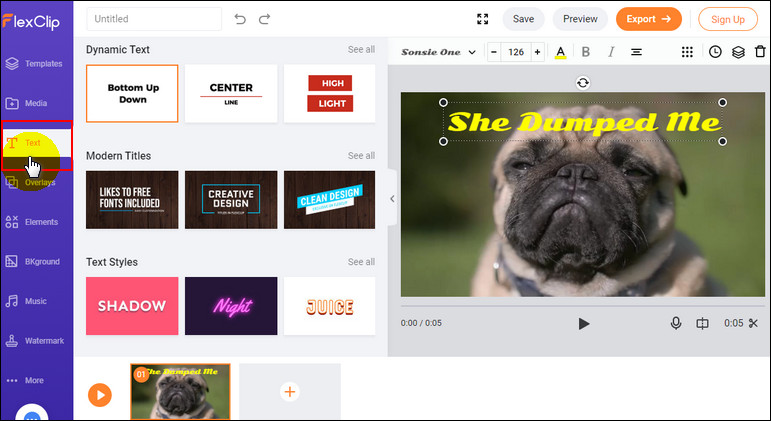The height and width of the screenshot is (421, 771).
Task: See all Text Styles presets
Action: click(x=361, y=262)
